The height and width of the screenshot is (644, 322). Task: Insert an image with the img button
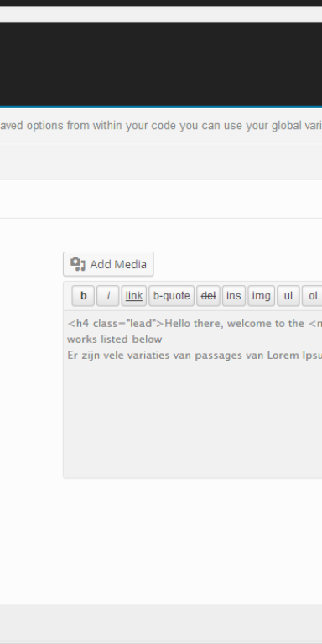(262, 296)
